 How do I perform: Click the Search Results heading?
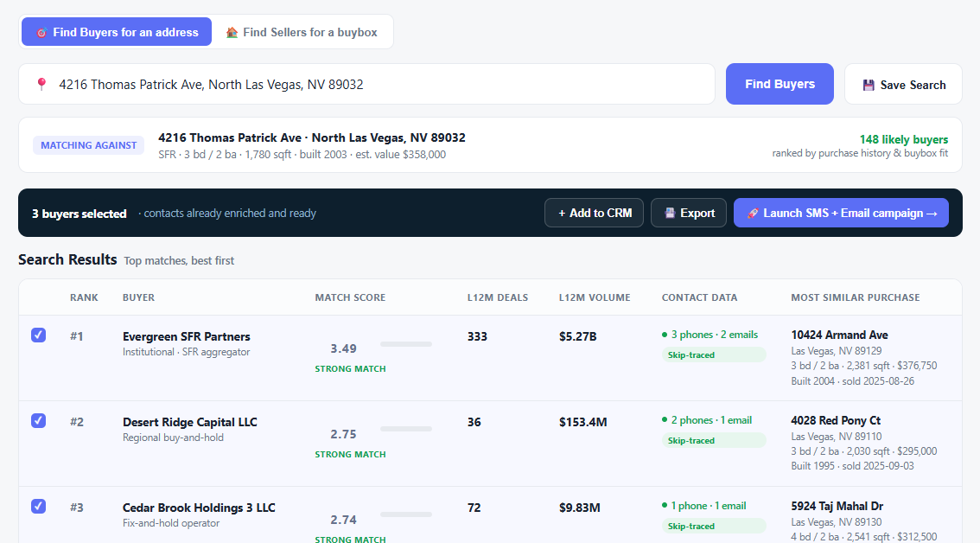tap(67, 259)
